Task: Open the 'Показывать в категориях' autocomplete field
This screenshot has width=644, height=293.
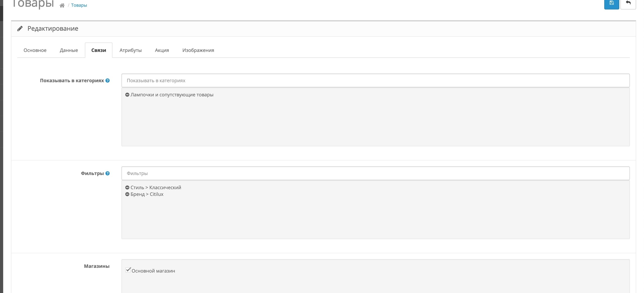Action: (375, 81)
